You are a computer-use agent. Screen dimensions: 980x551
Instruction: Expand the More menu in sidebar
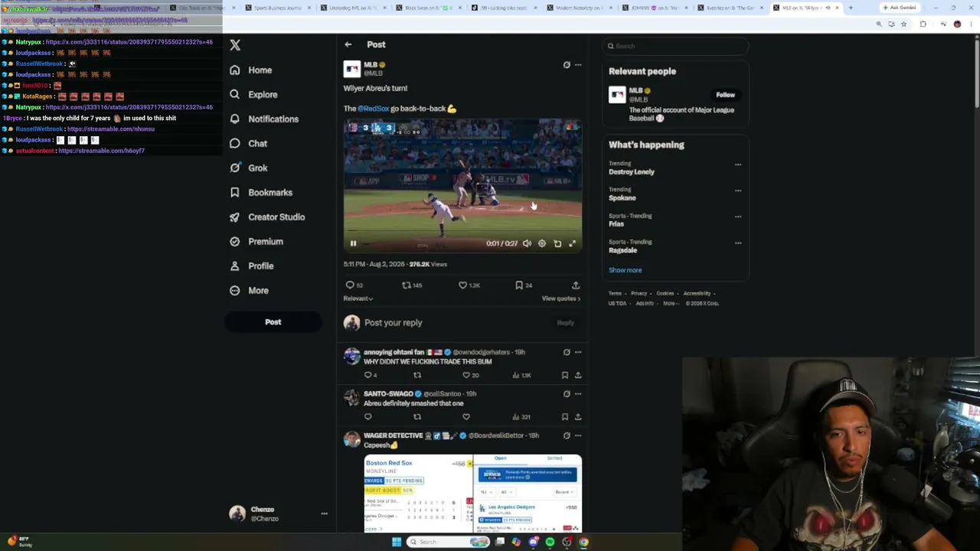(250, 290)
